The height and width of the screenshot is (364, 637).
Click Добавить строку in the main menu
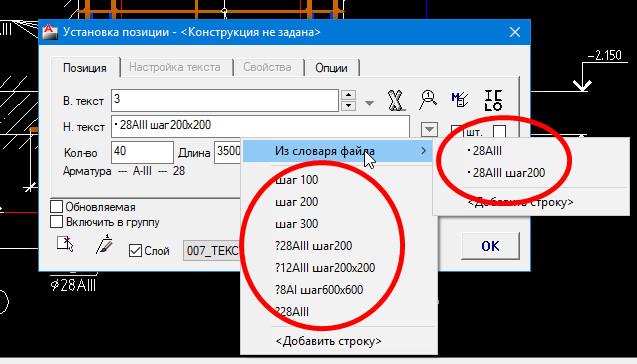pyautogui.click(x=328, y=341)
